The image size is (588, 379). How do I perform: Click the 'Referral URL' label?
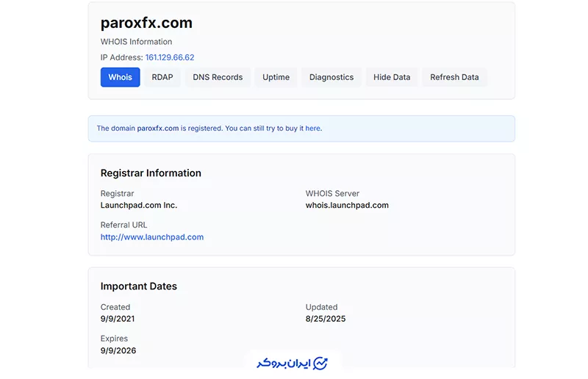pos(123,225)
